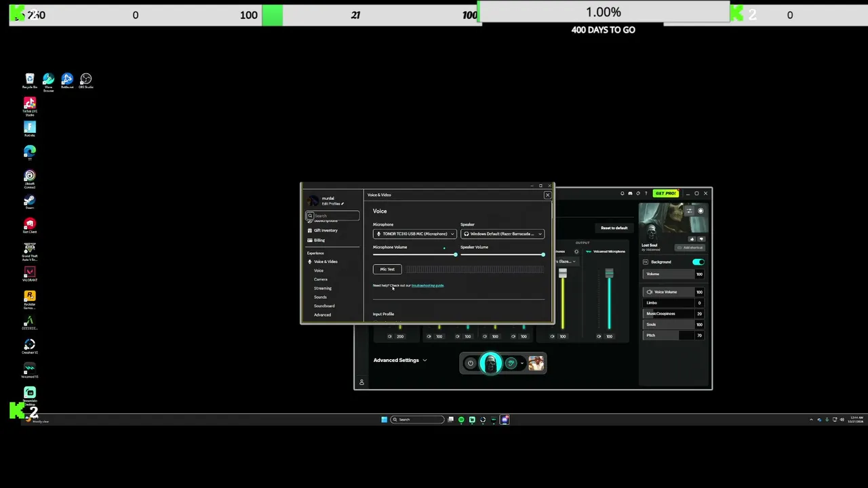868x488 pixels.
Task: Open Crosshair V2 desktop icon
Action: coord(29,347)
